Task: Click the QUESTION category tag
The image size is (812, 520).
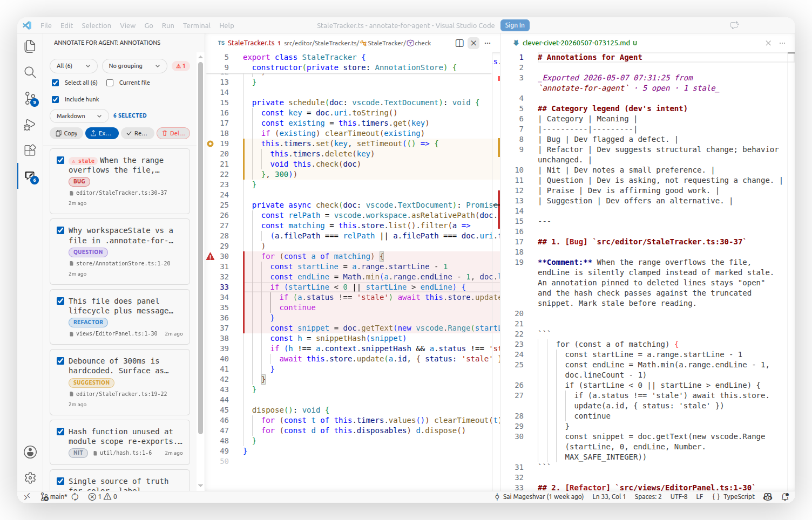Action: click(88, 252)
